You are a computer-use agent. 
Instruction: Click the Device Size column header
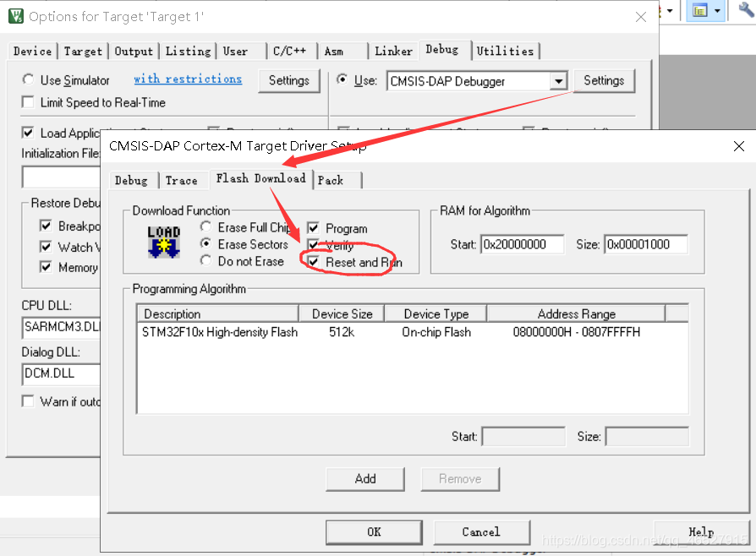[342, 314]
